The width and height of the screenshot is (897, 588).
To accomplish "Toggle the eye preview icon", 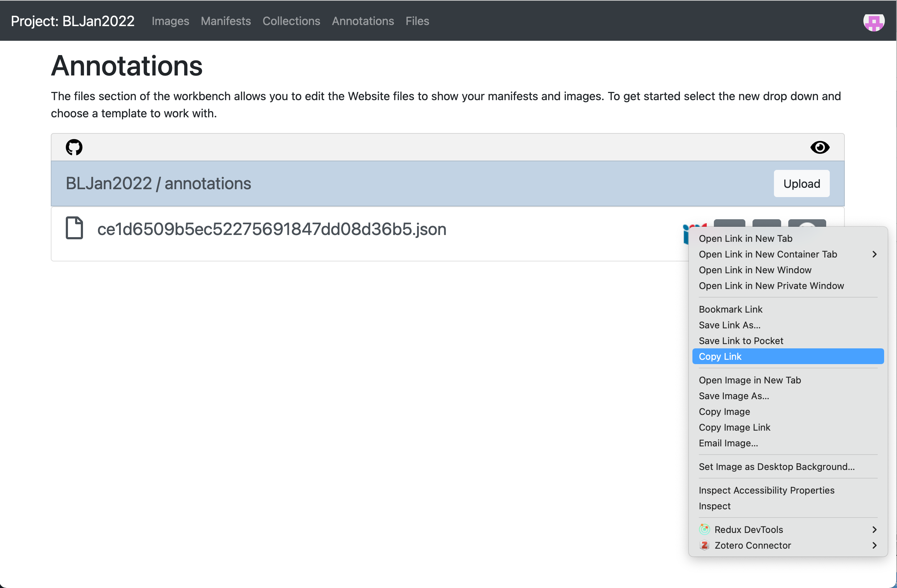I will click(x=820, y=147).
